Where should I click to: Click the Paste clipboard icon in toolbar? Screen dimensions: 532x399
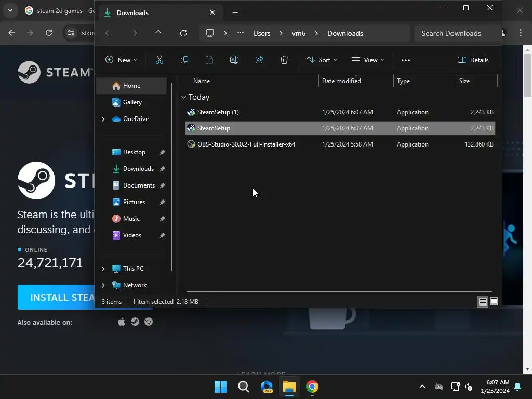pyautogui.click(x=209, y=60)
